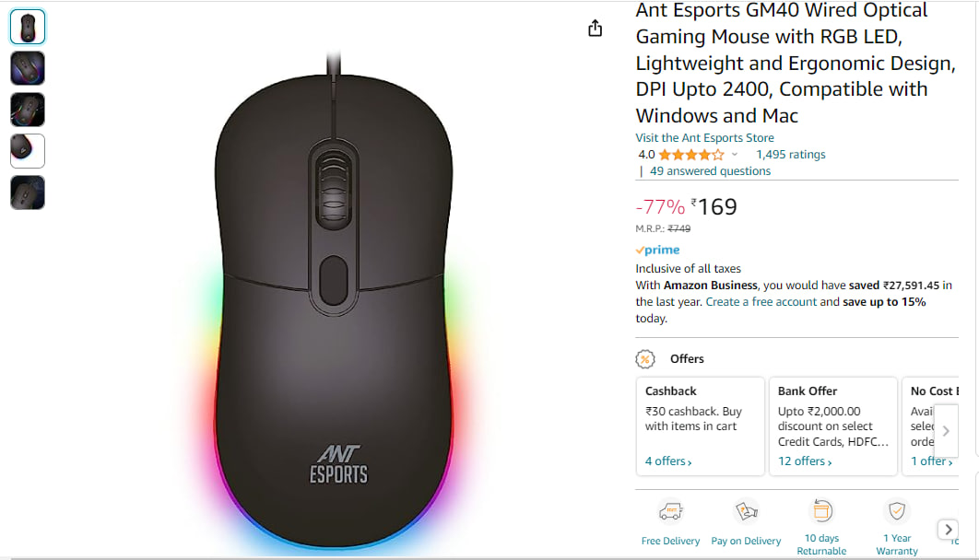
Task: Click the 10 days Returnable box icon
Action: 821,511
